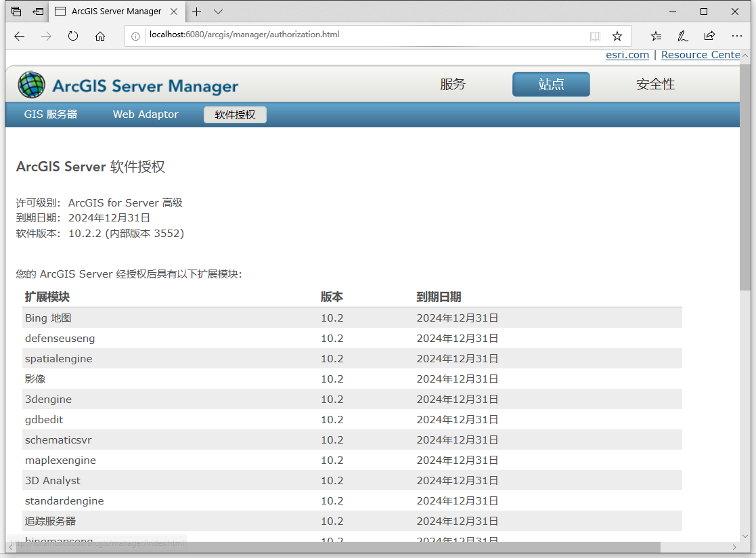Close the ArcGIS Server Manager tab
Viewport: 756px width, 558px height.
click(175, 12)
